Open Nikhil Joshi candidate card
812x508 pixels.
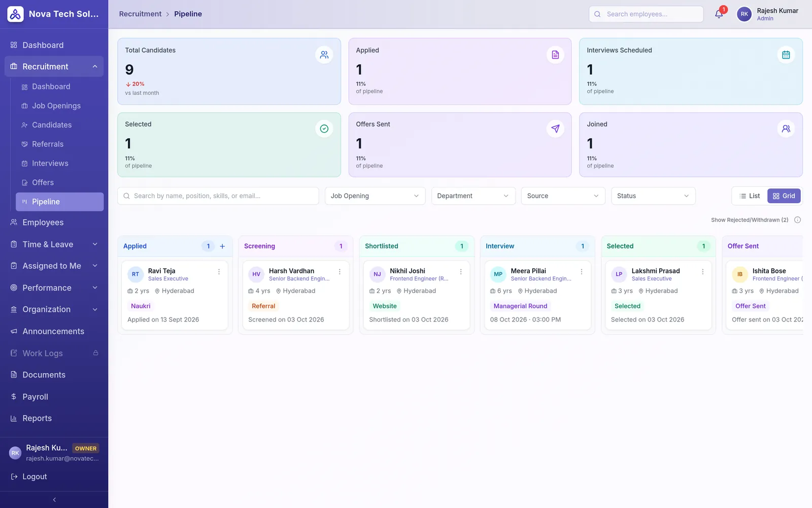pos(417,296)
